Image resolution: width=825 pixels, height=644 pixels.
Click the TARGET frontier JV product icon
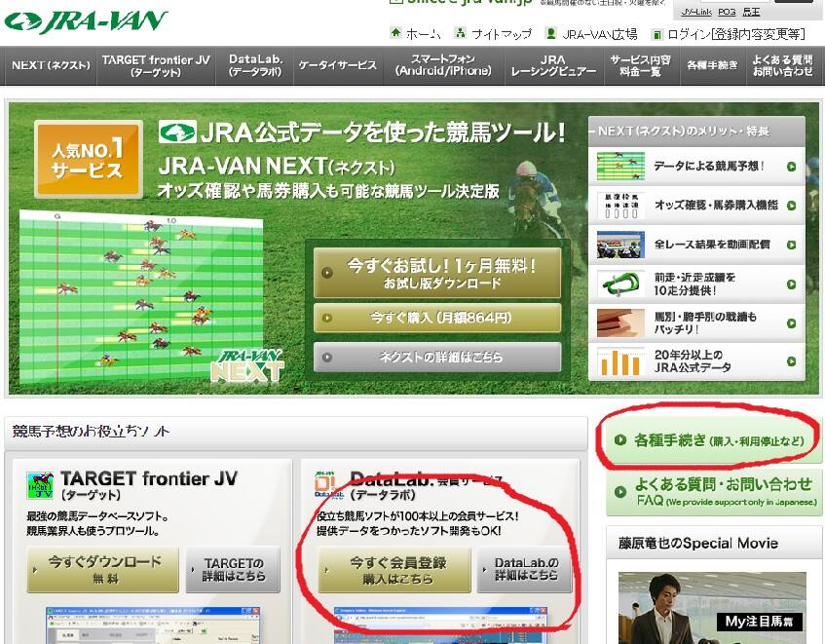(40, 485)
